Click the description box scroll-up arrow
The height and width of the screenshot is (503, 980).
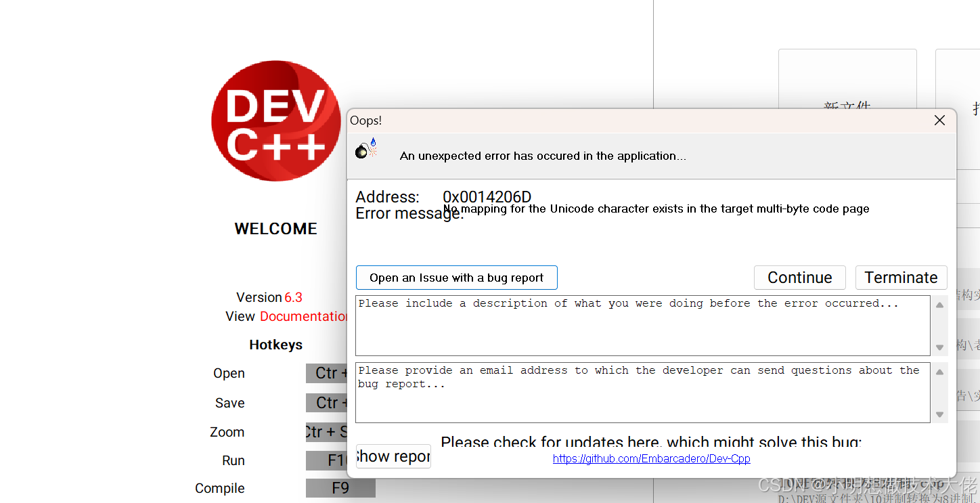(939, 305)
